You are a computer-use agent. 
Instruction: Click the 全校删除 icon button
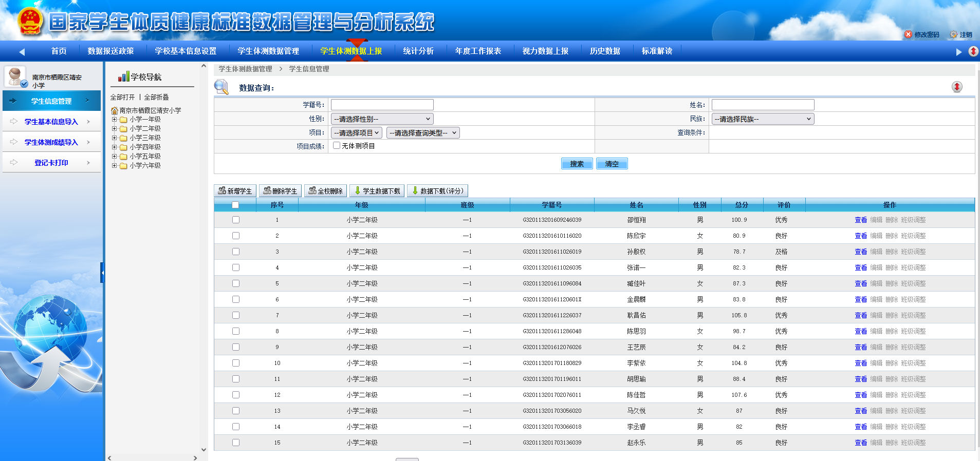312,190
